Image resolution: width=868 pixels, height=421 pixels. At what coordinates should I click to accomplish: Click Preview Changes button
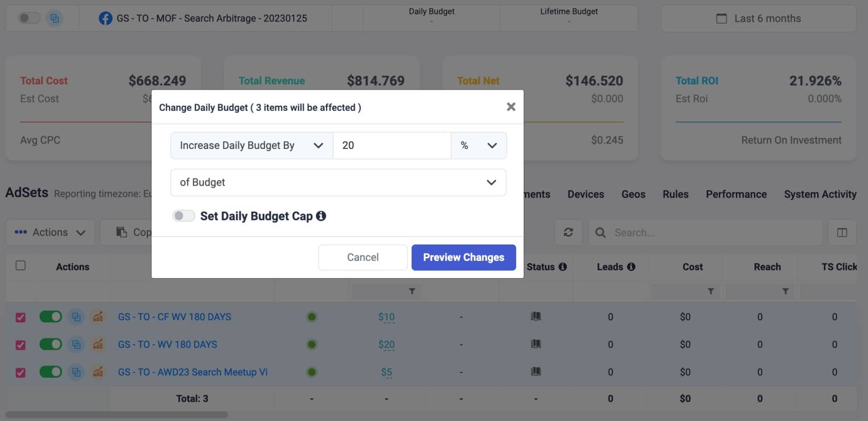[463, 257]
